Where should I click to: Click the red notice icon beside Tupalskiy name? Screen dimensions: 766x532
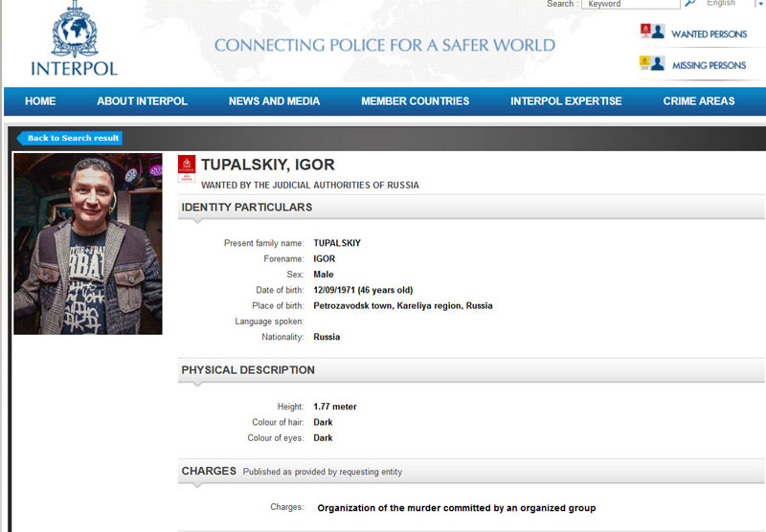tap(187, 168)
